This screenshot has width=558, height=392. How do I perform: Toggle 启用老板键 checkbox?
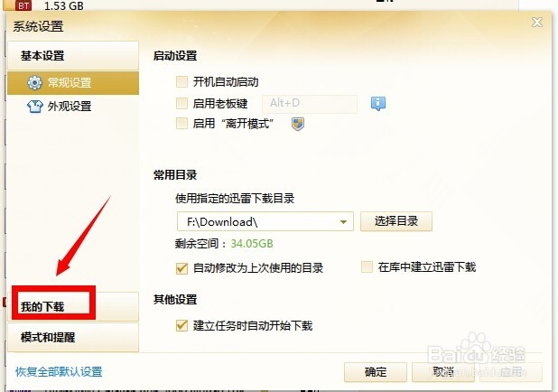(181, 103)
